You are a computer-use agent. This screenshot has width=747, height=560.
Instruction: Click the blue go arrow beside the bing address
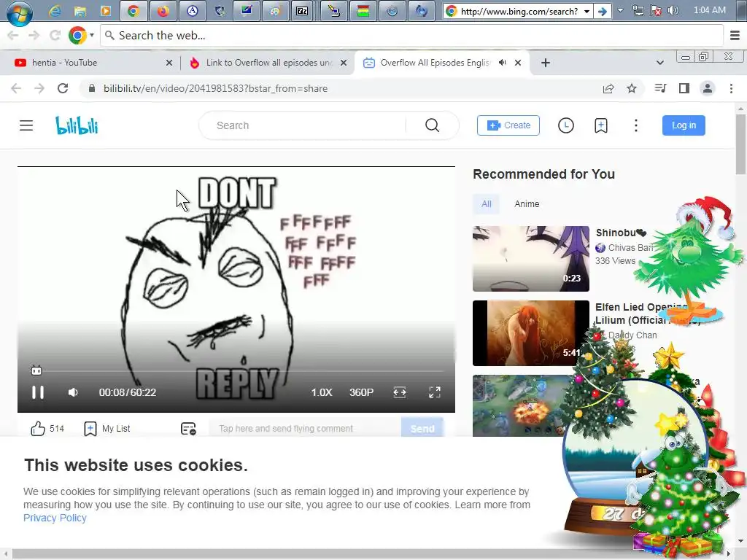pyautogui.click(x=603, y=12)
